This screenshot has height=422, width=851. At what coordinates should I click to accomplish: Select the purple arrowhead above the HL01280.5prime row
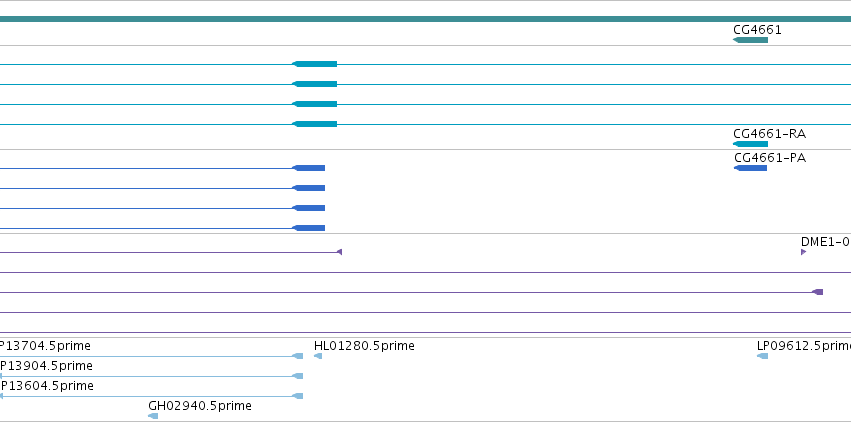click(x=339, y=252)
